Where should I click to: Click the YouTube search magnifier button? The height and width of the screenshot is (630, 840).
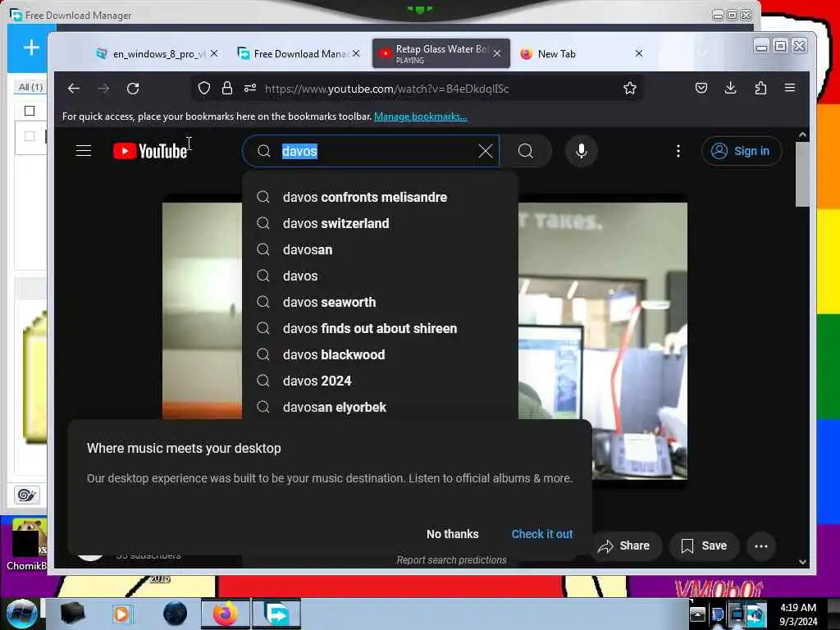tap(526, 151)
